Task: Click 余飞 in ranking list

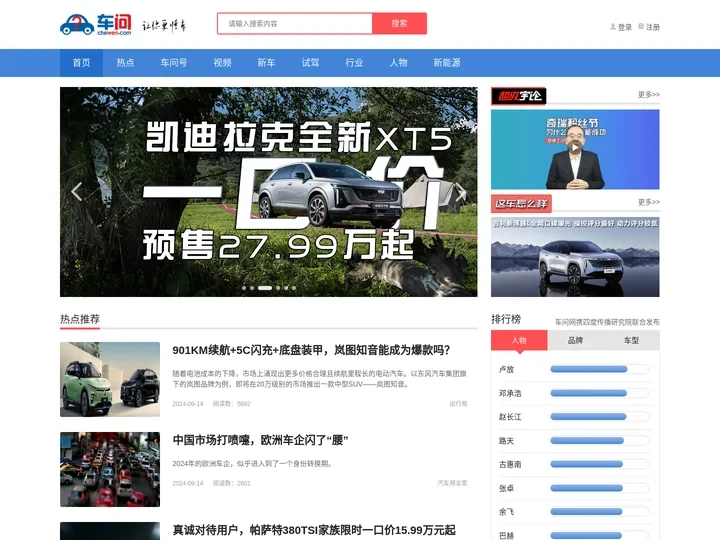Action: coord(506,512)
